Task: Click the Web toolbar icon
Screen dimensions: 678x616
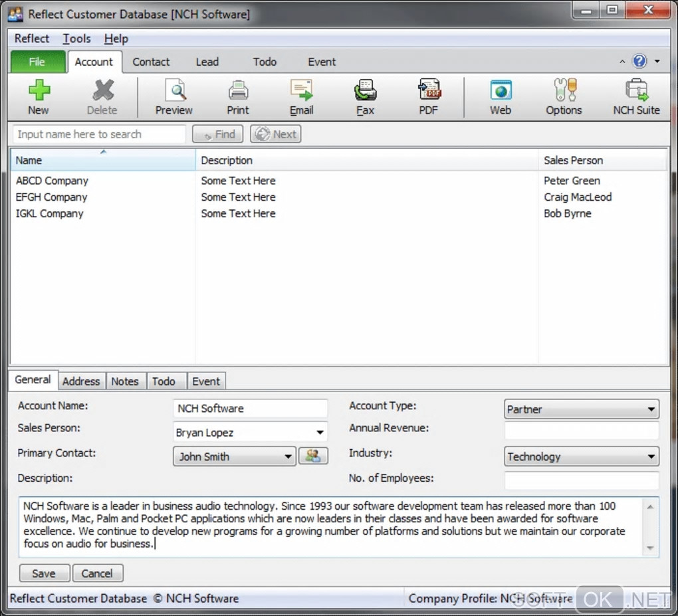Action: pos(501,97)
